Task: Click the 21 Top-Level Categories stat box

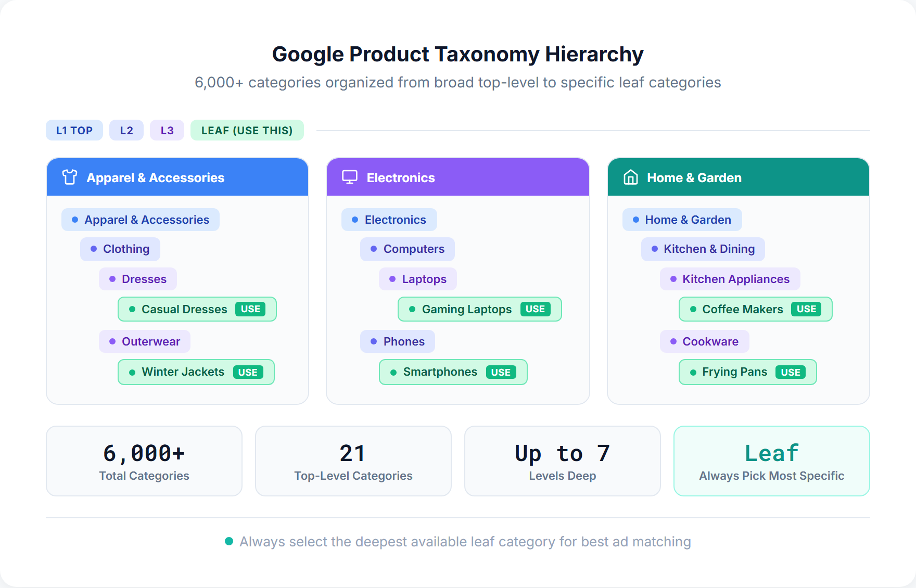Action: (353, 461)
